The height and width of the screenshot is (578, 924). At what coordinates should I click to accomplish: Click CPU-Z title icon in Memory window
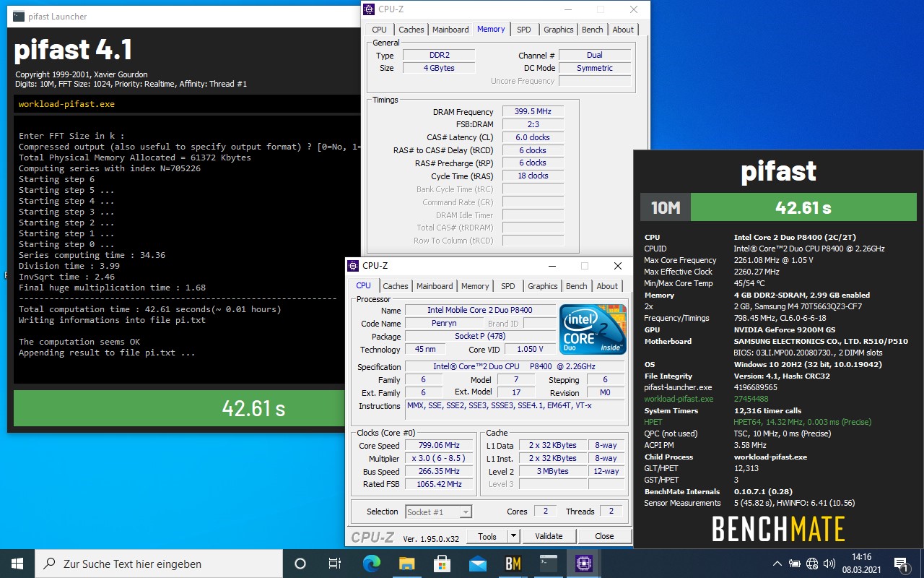point(370,9)
